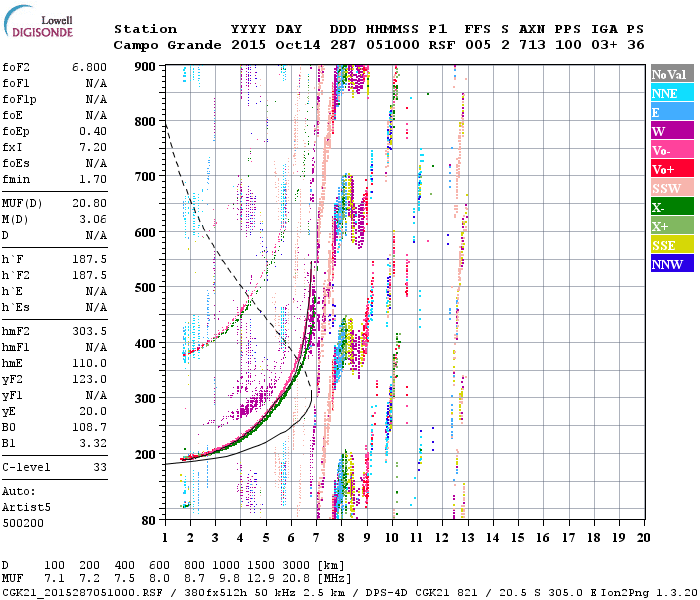Viewport: 700px width, 600px height.
Task: Click the 500 km height axis label
Action: (x=145, y=288)
